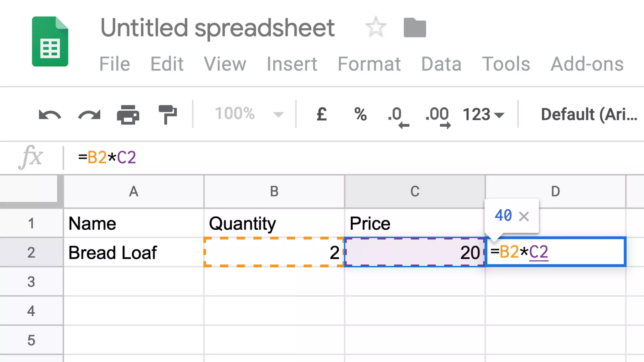Click the undo arrow icon
Viewport: 644px width, 362px height.
[x=50, y=115]
